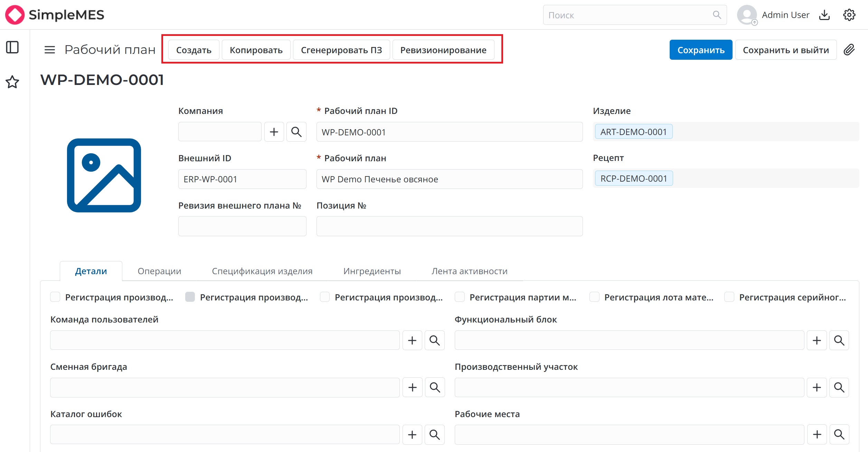Check the first Регистрация производ... checkbox
This screenshot has height=452, width=868.
[x=55, y=297]
